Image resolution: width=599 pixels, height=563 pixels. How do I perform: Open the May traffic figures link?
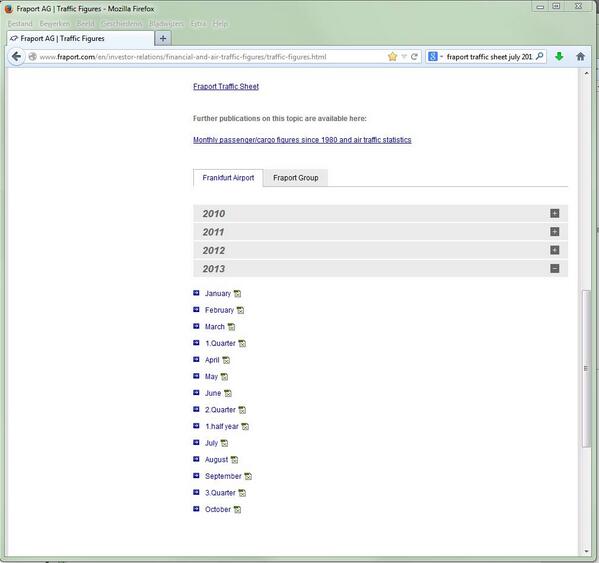(211, 377)
